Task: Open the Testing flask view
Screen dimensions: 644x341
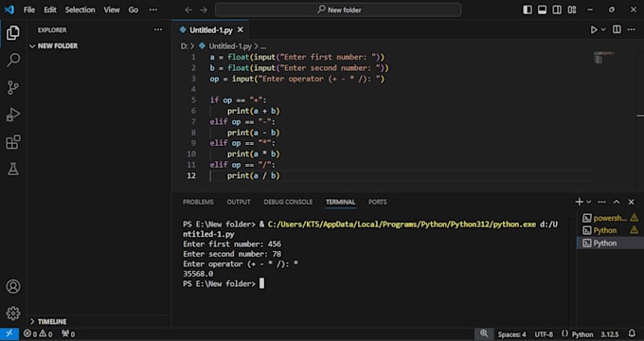Action: pyautogui.click(x=12, y=170)
